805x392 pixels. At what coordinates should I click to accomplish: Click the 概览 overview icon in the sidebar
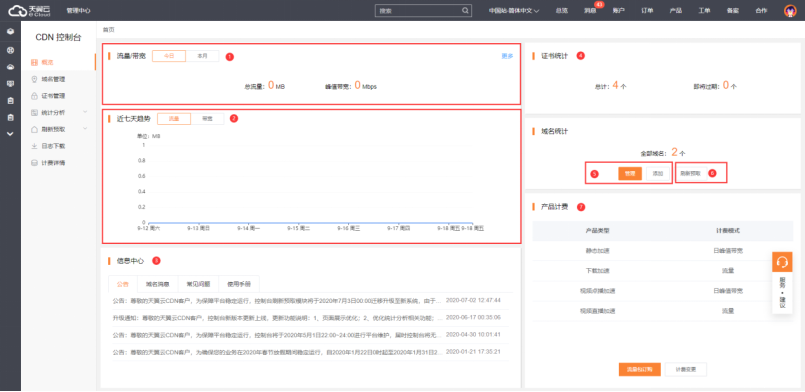[34, 62]
